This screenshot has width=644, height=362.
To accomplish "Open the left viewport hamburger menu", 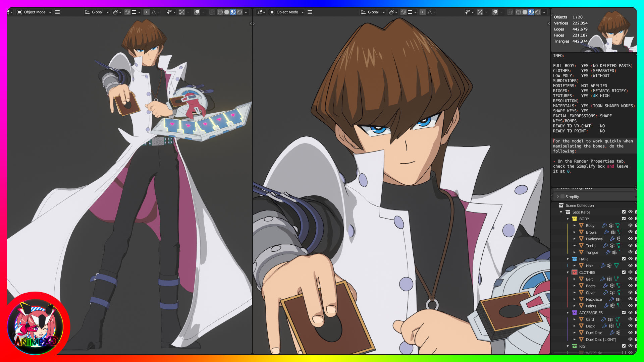I will 57,12.
